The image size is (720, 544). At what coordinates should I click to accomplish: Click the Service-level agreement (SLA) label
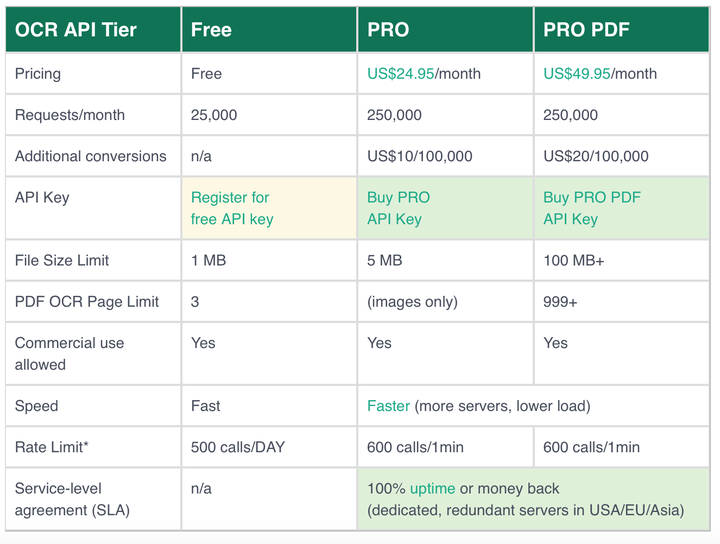72,499
